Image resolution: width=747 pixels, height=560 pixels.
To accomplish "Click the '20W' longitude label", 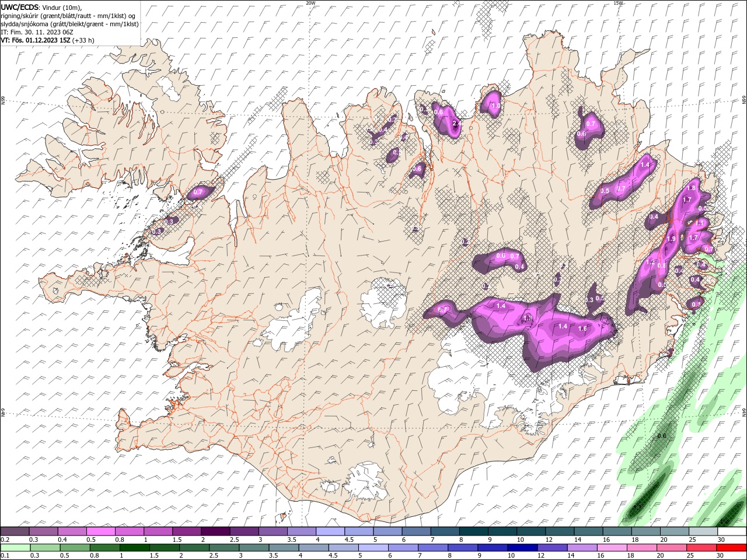I will (x=310, y=3).
